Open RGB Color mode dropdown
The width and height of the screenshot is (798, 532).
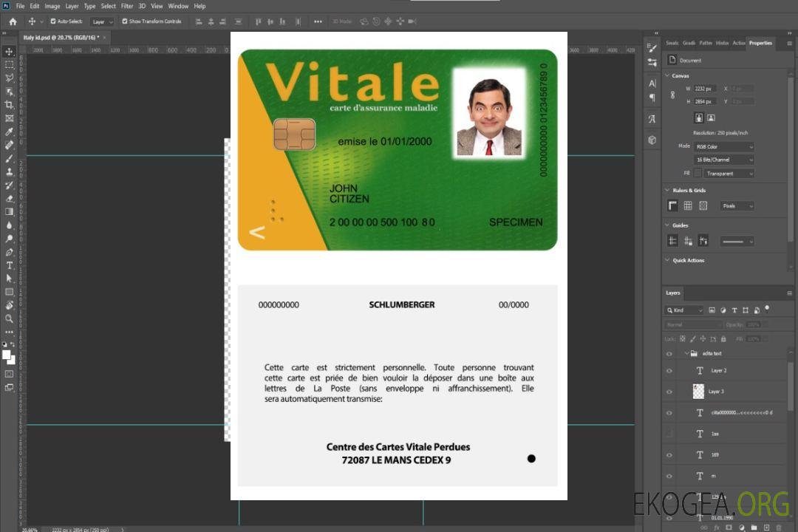pyautogui.click(x=723, y=146)
